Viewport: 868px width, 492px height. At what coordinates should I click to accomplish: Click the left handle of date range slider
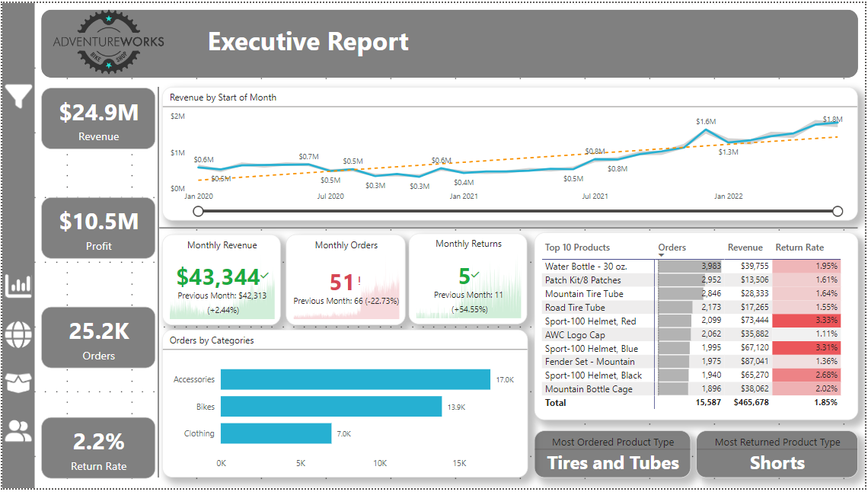point(199,211)
